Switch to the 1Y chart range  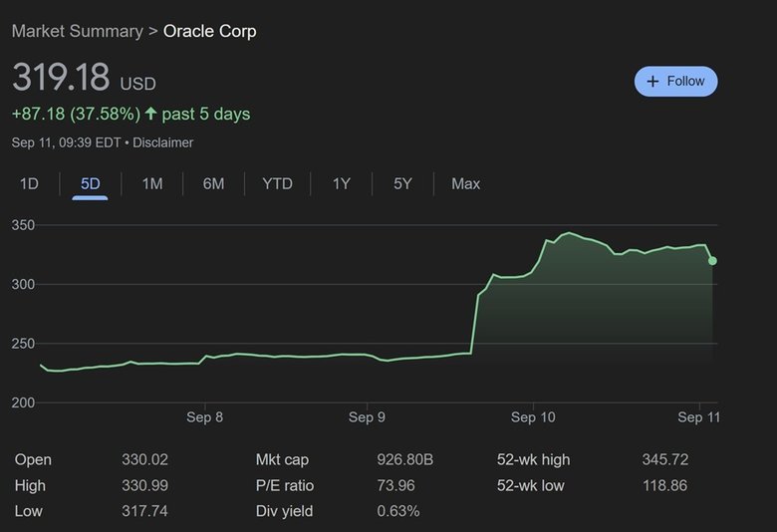coord(342,184)
